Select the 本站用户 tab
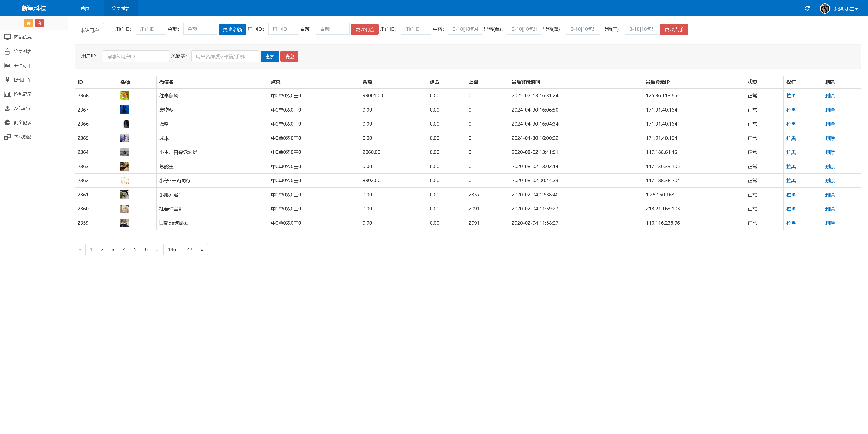The image size is (868, 434). click(x=89, y=30)
